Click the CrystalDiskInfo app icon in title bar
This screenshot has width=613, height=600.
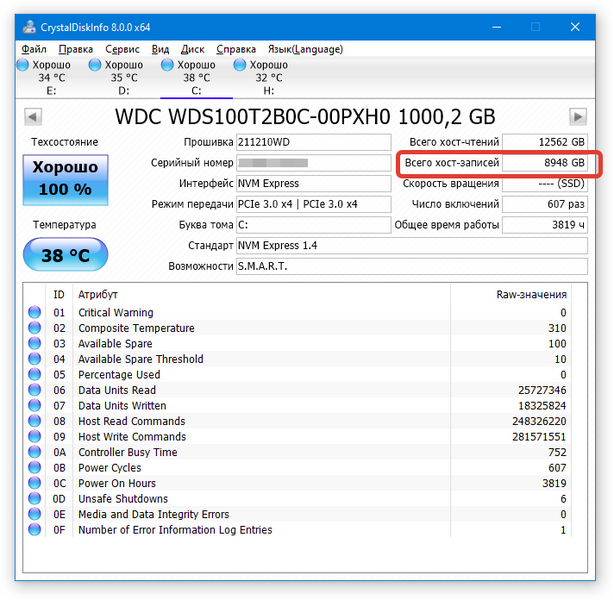click(x=29, y=27)
